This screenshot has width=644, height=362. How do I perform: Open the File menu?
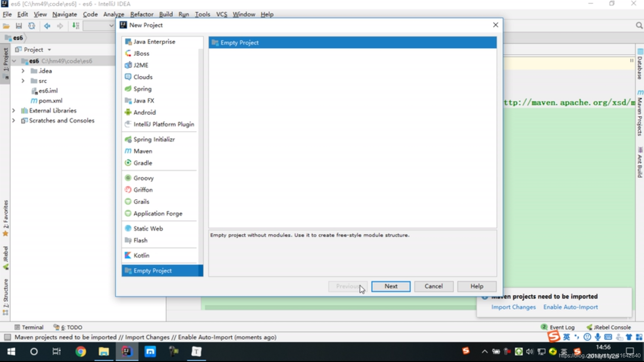[7, 14]
